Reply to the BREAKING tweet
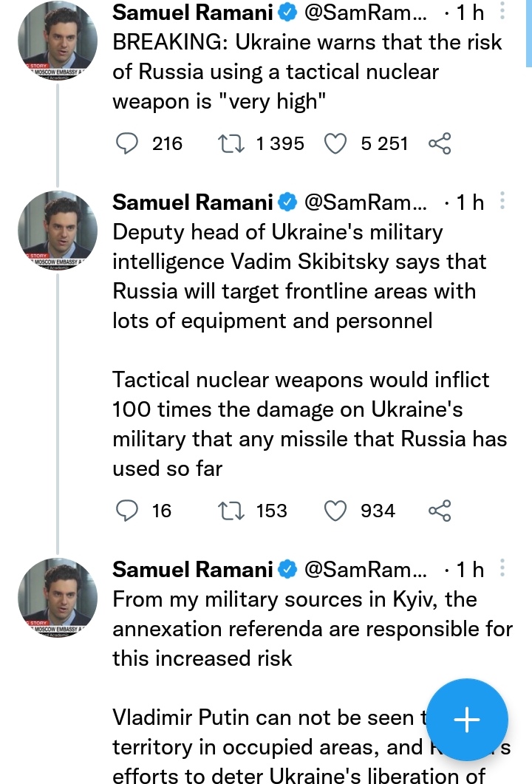Viewport: 532px width, 784px height. tap(129, 143)
